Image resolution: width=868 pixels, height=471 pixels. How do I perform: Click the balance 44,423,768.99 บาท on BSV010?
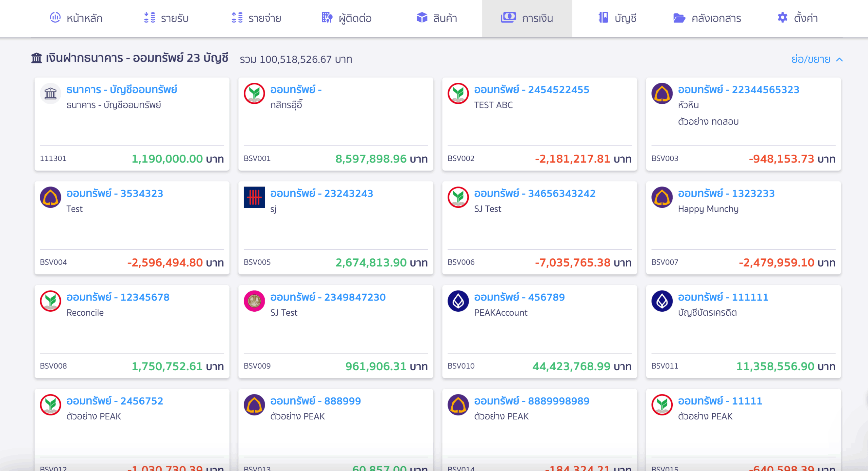click(x=581, y=366)
